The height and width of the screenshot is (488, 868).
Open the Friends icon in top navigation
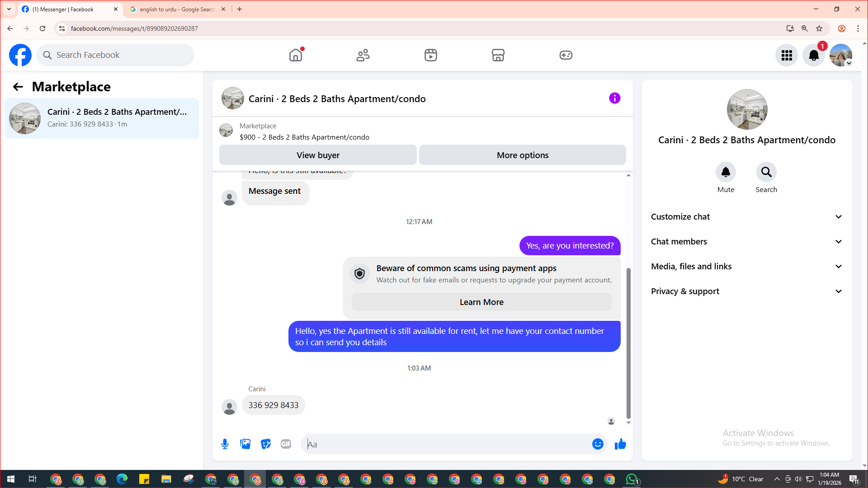tap(363, 55)
